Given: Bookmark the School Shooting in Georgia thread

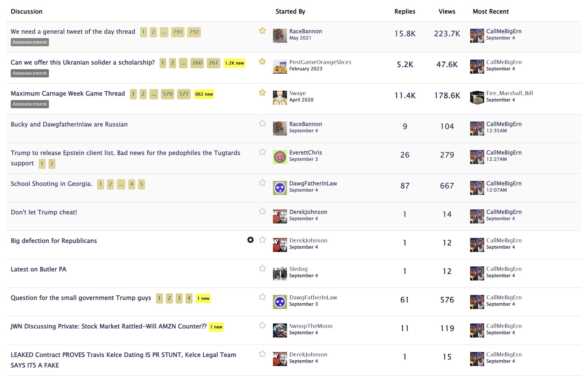Looking at the screenshot, I should point(262,183).
